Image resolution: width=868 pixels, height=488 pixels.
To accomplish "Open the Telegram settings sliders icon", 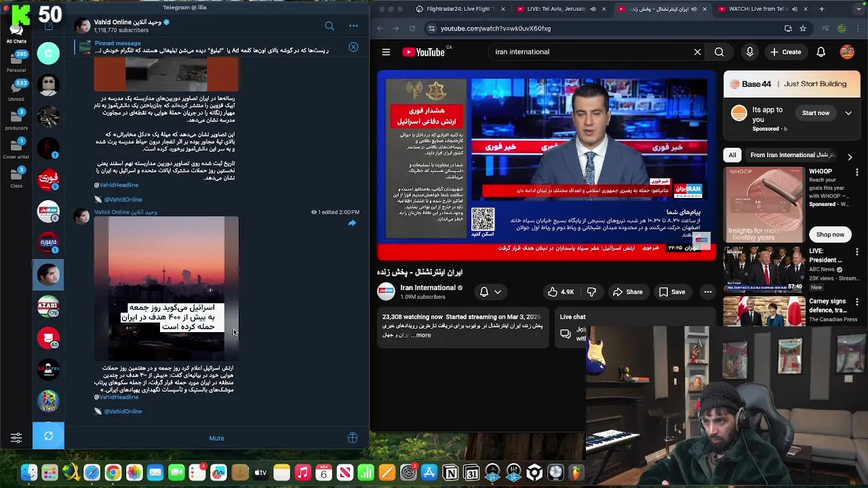I will click(16, 438).
